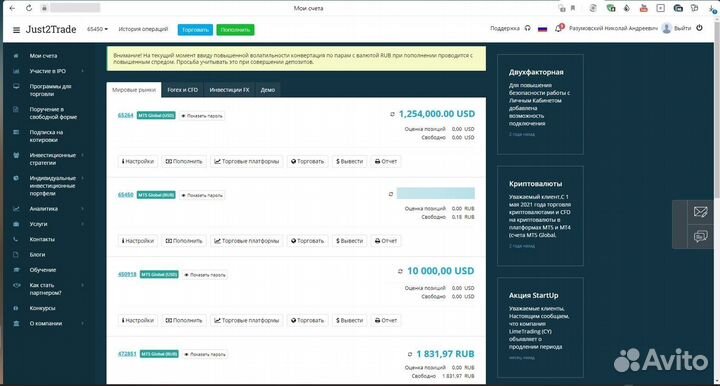The image size is (720, 386).
Task: Open the Криптовалюты news card
Action: (x=540, y=216)
